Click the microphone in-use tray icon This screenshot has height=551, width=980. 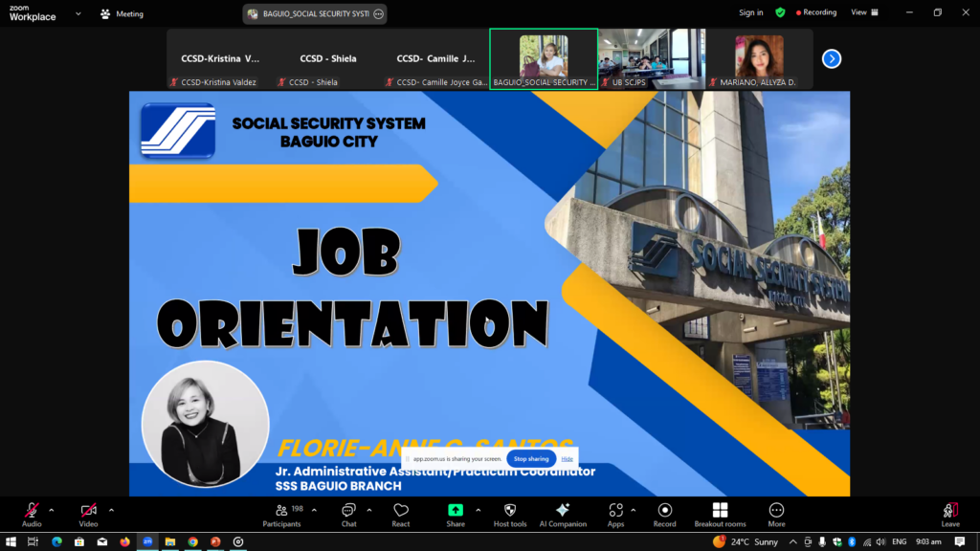coord(822,541)
